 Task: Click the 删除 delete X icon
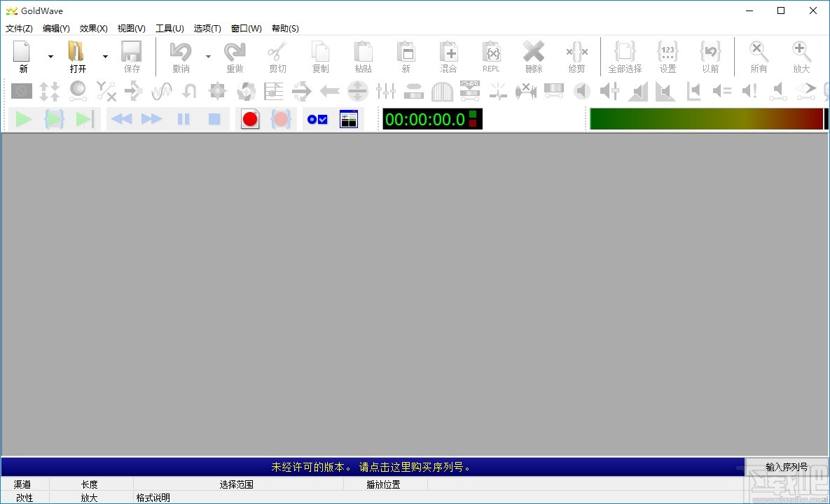tap(534, 57)
